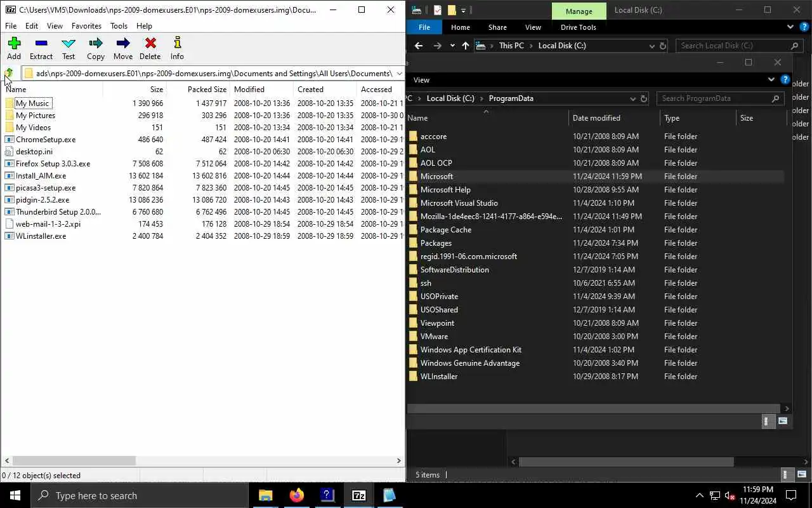This screenshot has width=812, height=508.
Task: Select the Microsoft Visual Studio folder
Action: (x=459, y=203)
